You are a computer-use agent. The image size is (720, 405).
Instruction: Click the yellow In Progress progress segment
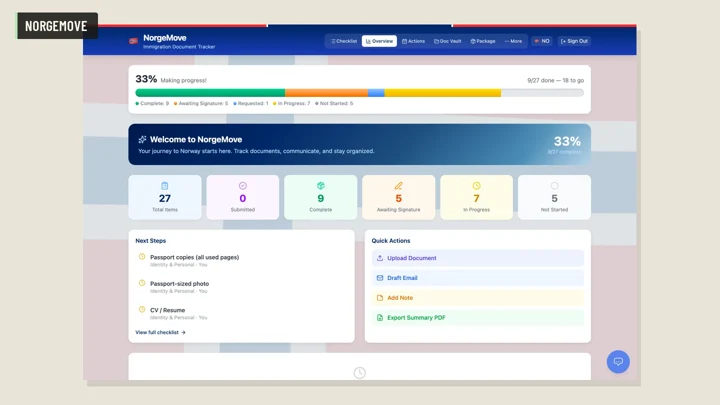(443, 93)
